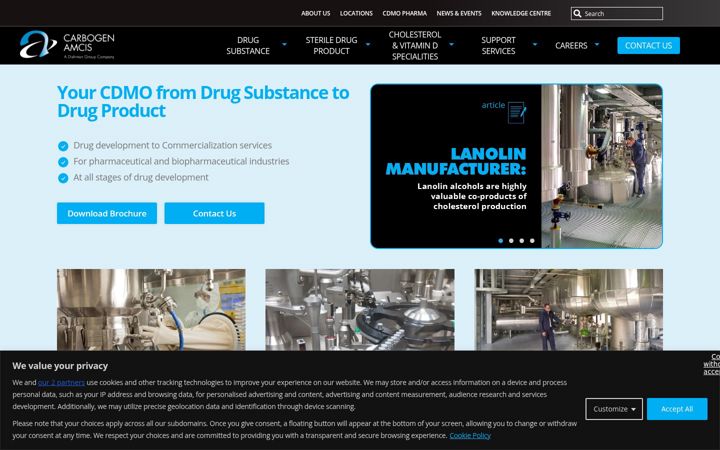Viewport: 720px width, 450px height.
Task: Select the fourth carousel dot
Action: point(532,241)
